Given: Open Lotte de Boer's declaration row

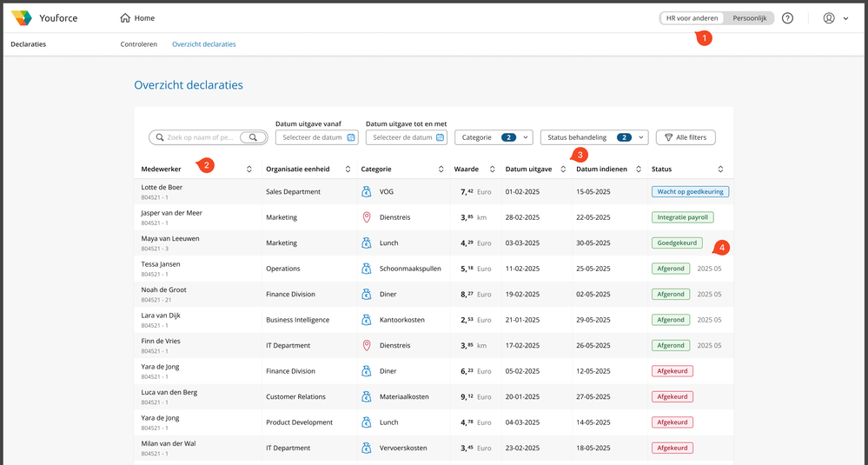Looking at the screenshot, I should 162,188.
